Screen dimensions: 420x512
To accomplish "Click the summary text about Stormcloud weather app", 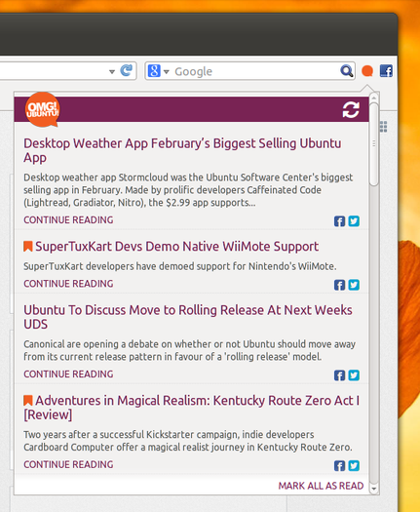I will click(188, 190).
